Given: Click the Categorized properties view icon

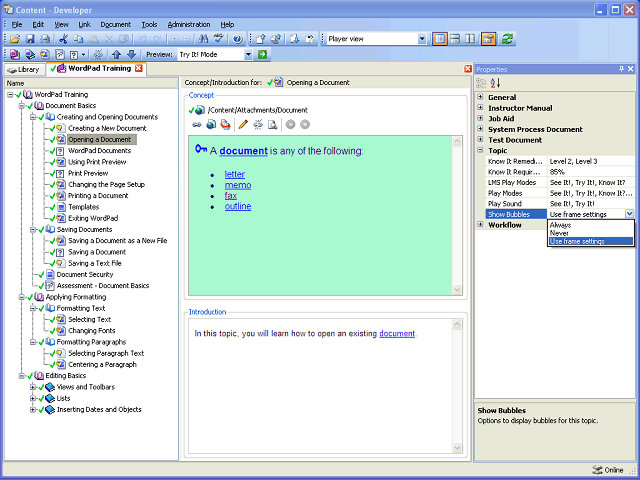Looking at the screenshot, I should point(482,83).
